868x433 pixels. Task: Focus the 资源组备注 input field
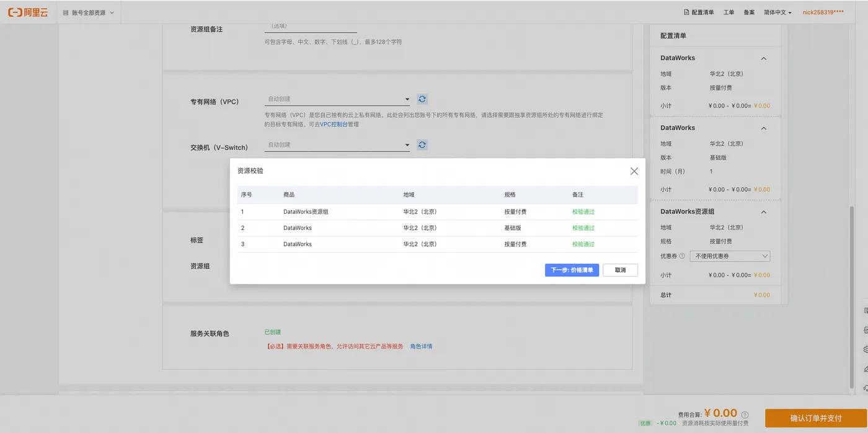point(311,27)
